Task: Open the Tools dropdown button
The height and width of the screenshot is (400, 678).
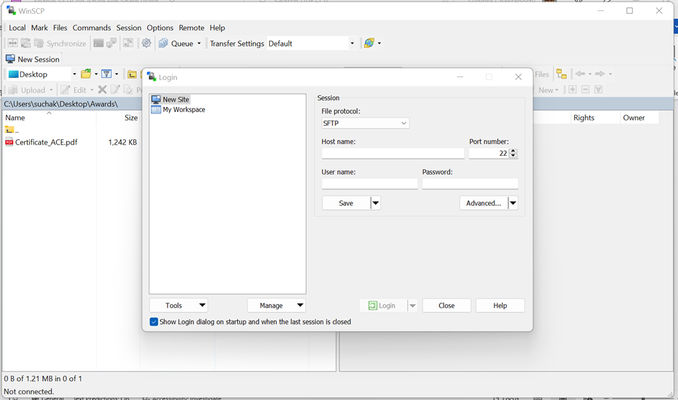Action: pyautogui.click(x=179, y=305)
